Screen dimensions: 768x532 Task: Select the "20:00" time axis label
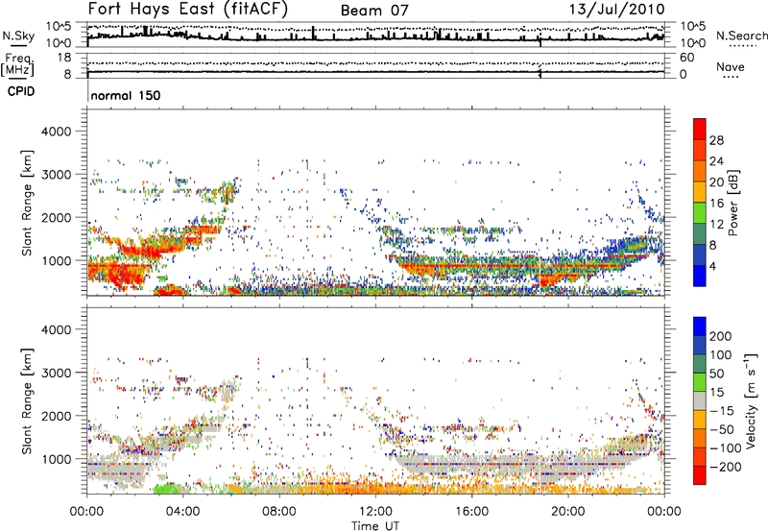tap(568, 511)
